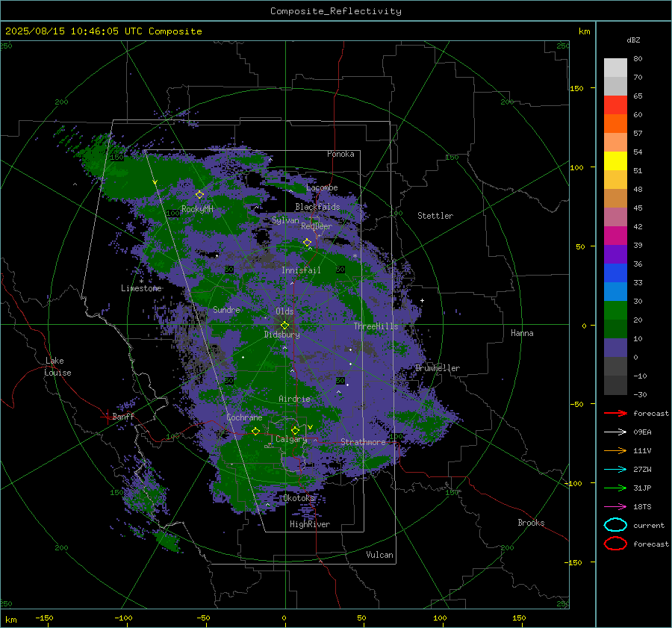This screenshot has width=672, height=628.
Task: Select the yellow diamond marker below RedDeer
Action: point(308,243)
